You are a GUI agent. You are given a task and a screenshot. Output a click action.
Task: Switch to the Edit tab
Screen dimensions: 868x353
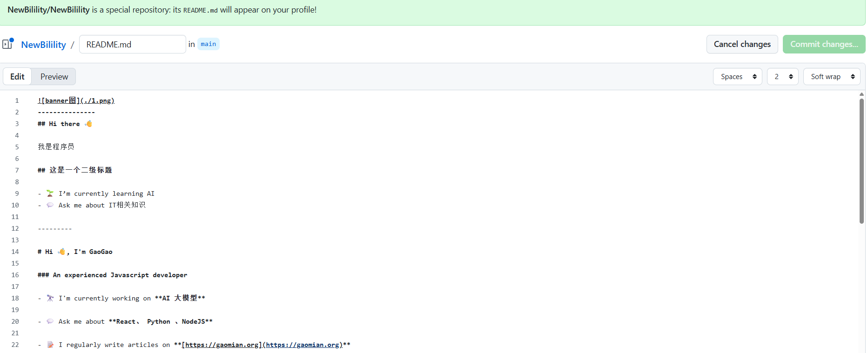(x=17, y=77)
